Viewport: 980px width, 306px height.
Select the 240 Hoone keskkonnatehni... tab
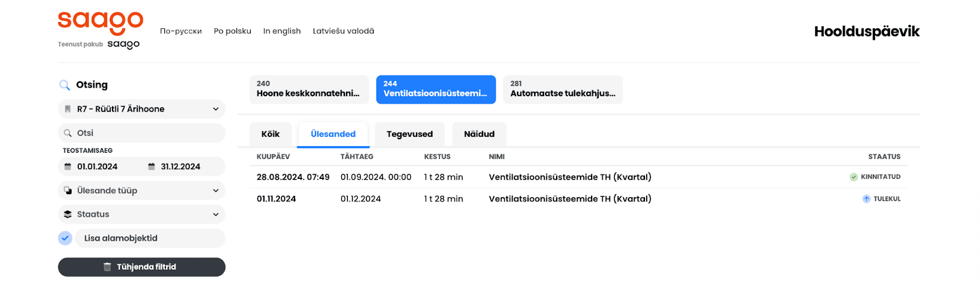point(309,90)
